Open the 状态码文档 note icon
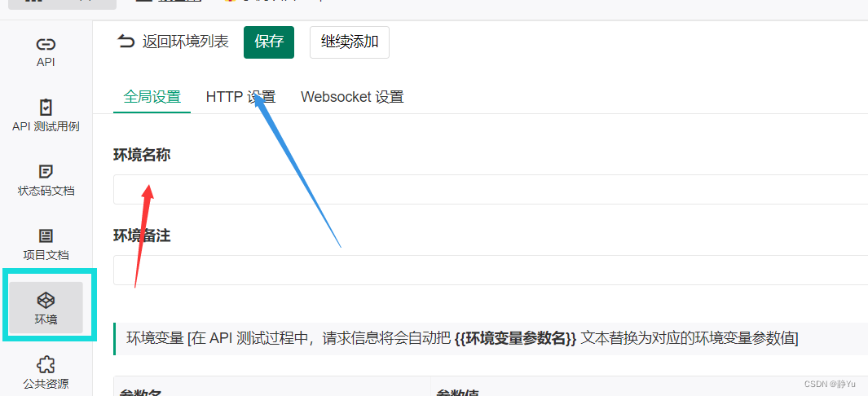This screenshot has width=868, height=396. [46, 171]
